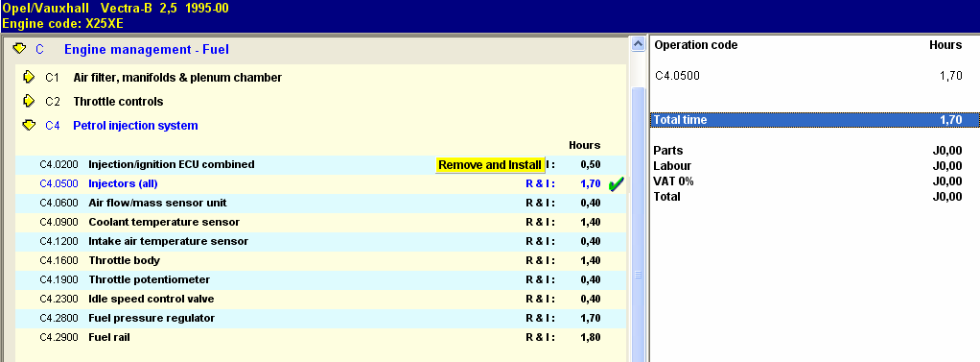Click code C4.1900
The height and width of the screenshot is (362, 980).
tap(58, 280)
